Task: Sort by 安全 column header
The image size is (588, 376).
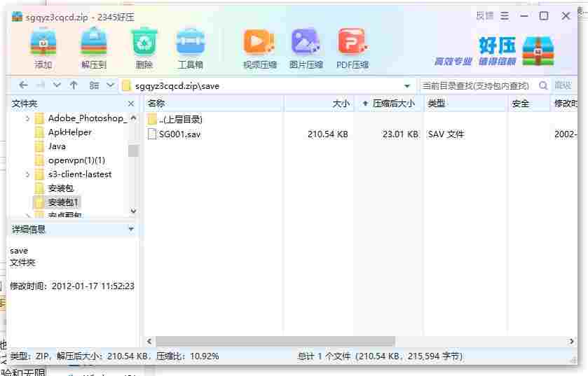Action: (x=528, y=104)
